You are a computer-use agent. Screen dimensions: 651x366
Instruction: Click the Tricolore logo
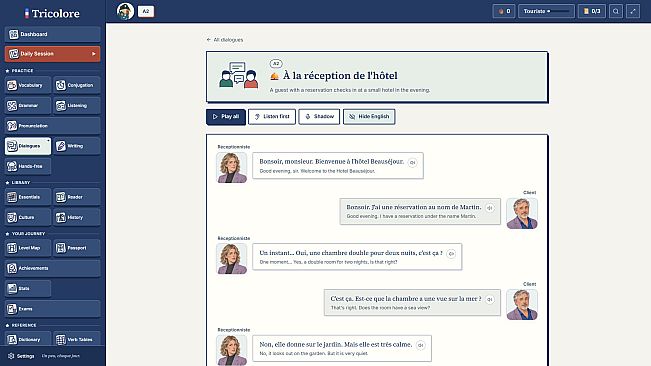(x=52, y=13)
